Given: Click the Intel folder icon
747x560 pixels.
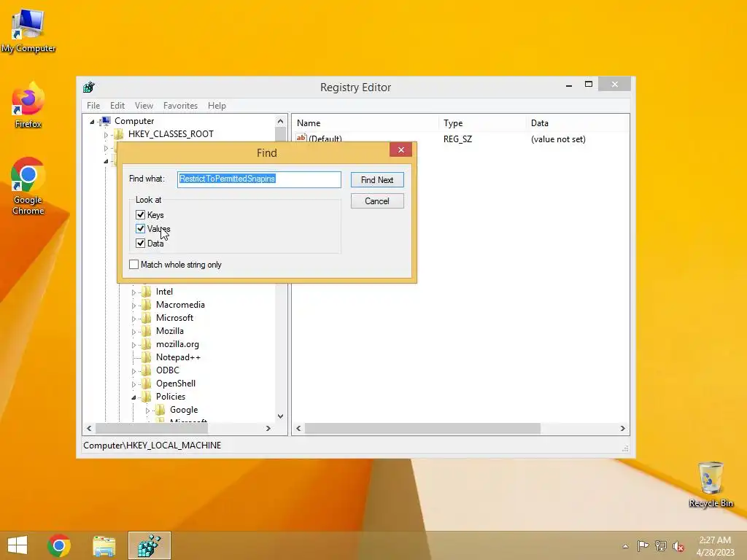Looking at the screenshot, I should 147,292.
